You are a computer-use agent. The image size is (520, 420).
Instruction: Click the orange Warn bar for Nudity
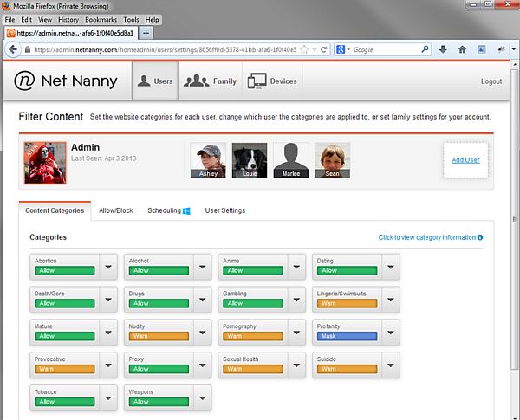(x=159, y=336)
